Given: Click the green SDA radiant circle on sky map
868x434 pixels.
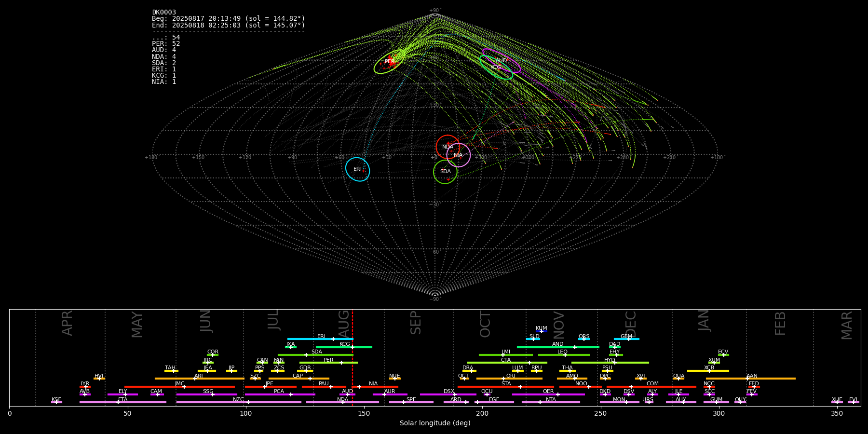Looking at the screenshot, I should [446, 172].
